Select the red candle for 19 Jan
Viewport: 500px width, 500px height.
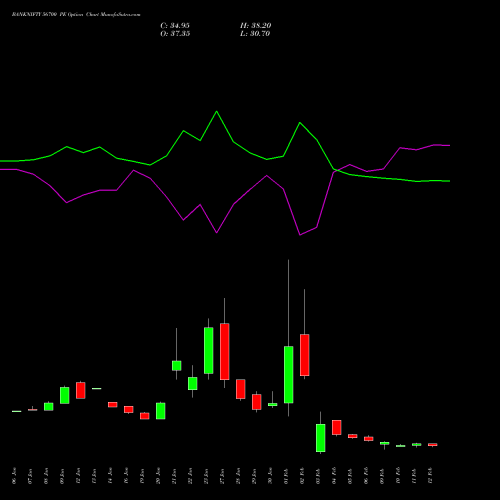[145, 416]
